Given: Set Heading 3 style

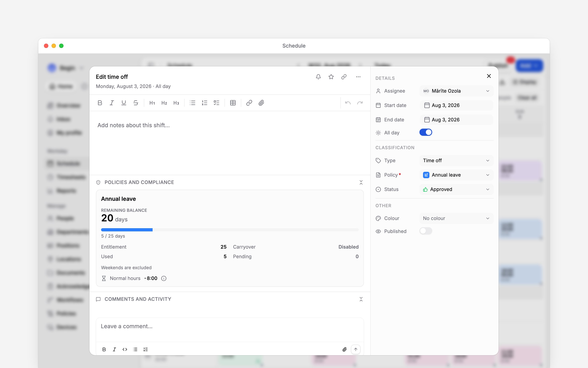Looking at the screenshot, I should tap(176, 103).
